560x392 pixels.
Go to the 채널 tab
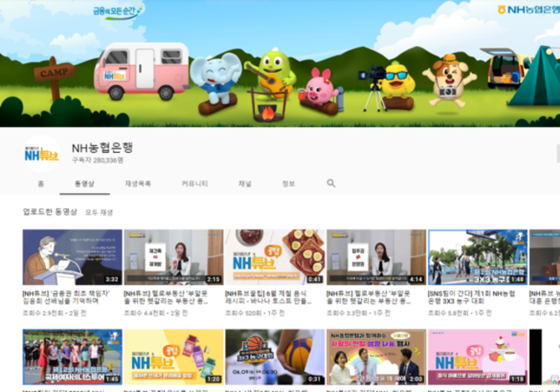coord(245,184)
